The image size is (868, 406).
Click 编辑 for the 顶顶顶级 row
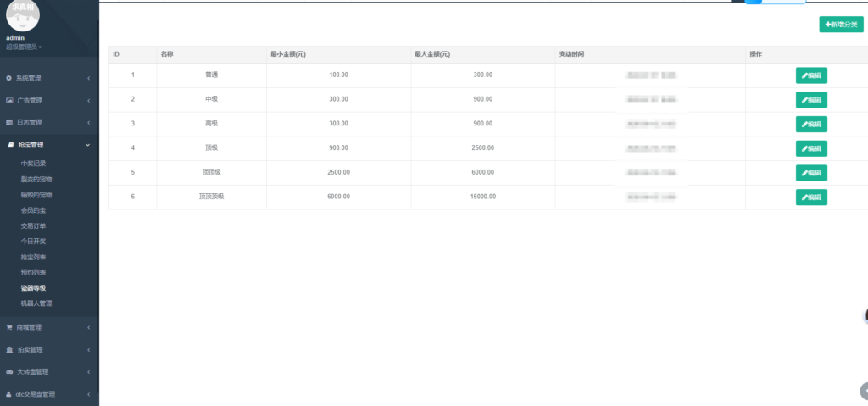[x=811, y=197]
